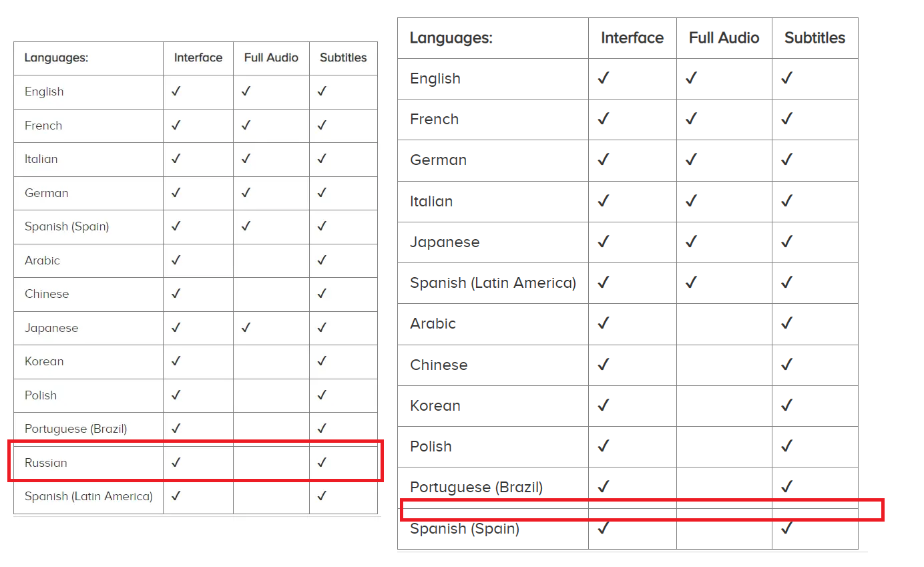Click right table's German Full Audio checkmark
Viewport: 924px width, 567px height.
[x=691, y=160]
